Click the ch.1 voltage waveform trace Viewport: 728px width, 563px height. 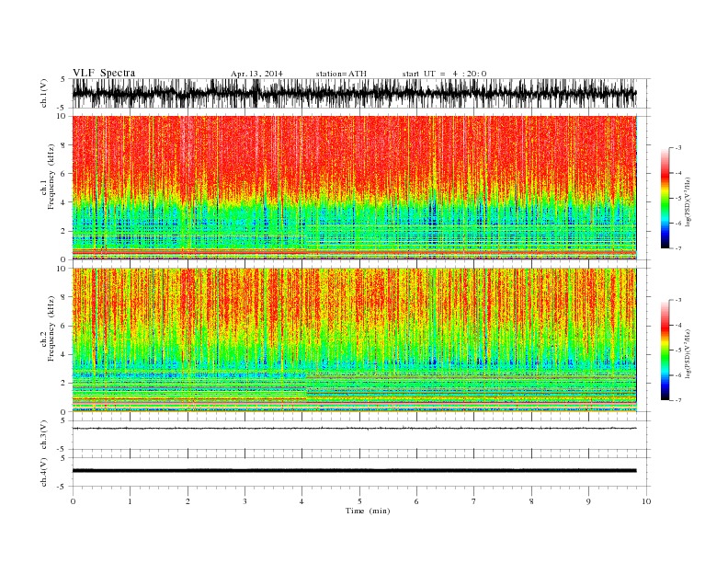(x=354, y=93)
